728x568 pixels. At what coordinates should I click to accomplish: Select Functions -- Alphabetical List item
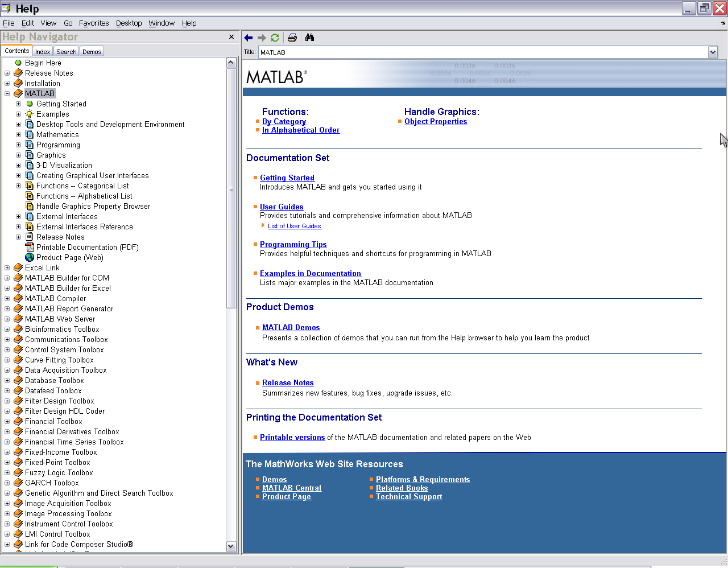pyautogui.click(x=84, y=196)
